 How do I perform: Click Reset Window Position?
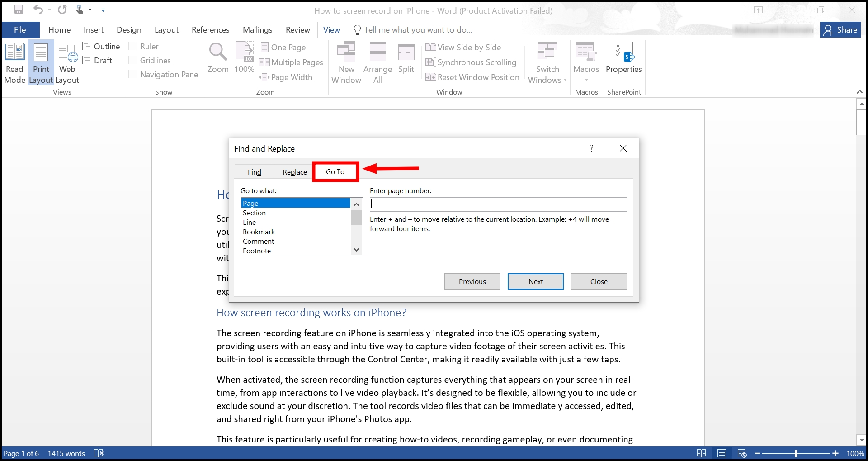tap(472, 77)
